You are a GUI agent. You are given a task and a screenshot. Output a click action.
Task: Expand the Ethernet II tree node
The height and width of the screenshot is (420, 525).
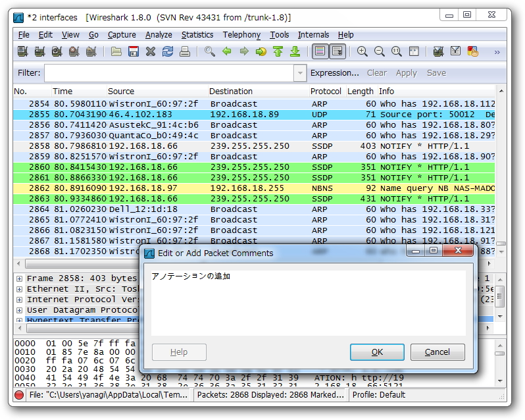[x=20, y=289]
